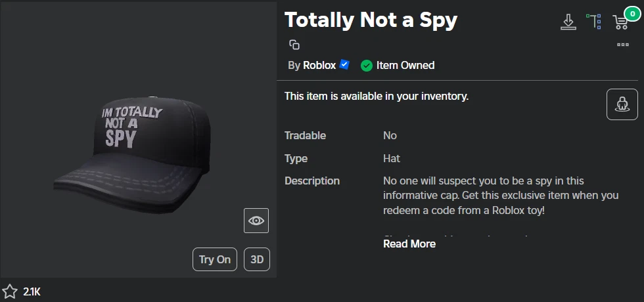Screen dimensions: 644x302
Task: Click the inventory availability message
Action: point(376,97)
